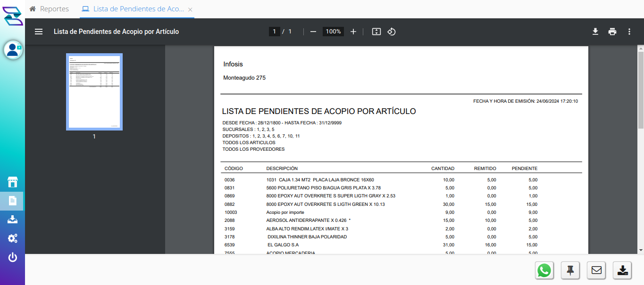644x285 pixels.
Task: Click the report title LISTA DE PENDIENTES DE ACOPIO POR ARTÍCULO
Action: tap(319, 112)
